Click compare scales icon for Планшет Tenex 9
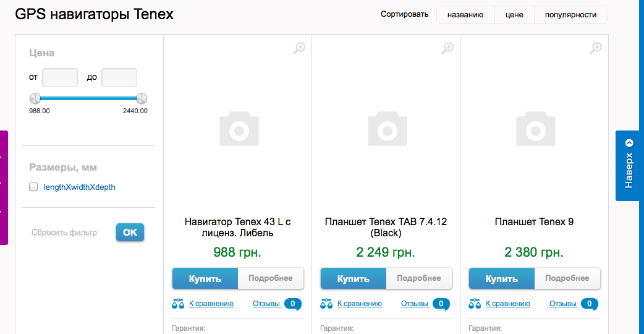The width and height of the screenshot is (644, 334). coord(475,304)
